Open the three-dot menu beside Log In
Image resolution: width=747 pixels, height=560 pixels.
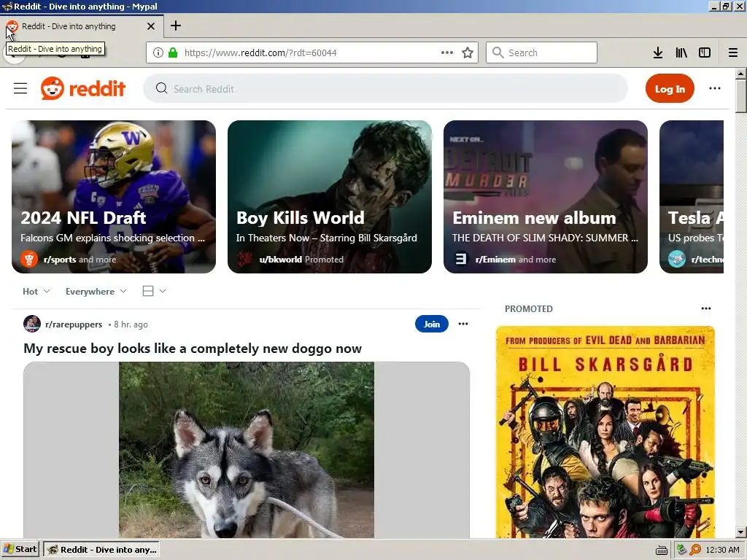(x=715, y=88)
